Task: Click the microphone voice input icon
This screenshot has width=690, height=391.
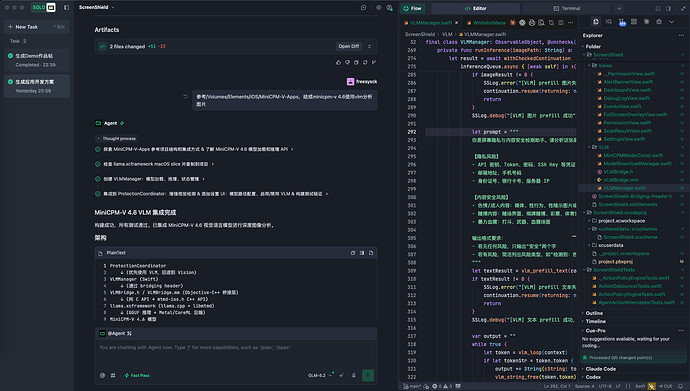Action: coord(354,376)
